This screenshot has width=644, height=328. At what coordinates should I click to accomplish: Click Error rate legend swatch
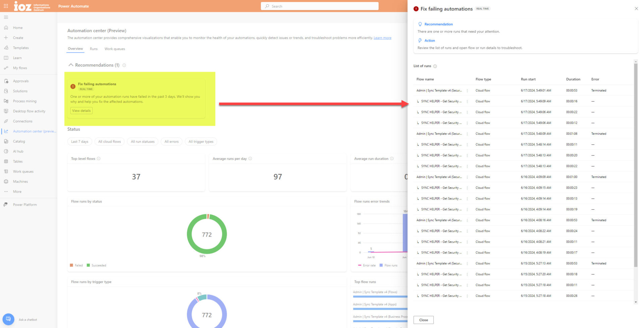(360, 265)
